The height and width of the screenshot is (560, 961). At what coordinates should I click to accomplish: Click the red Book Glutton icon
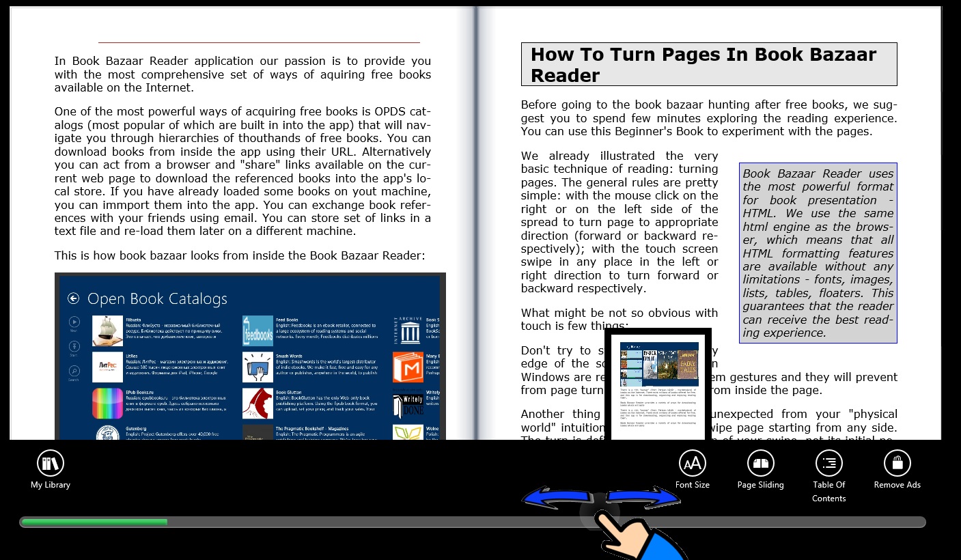pos(257,404)
